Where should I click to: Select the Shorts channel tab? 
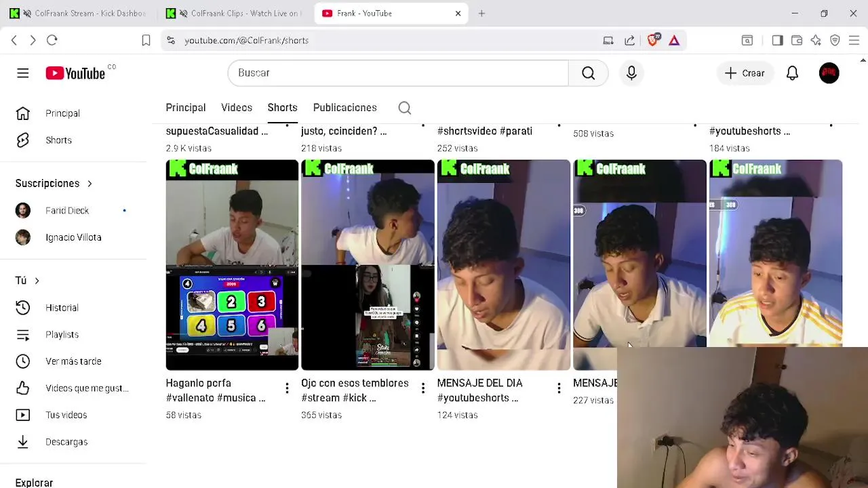point(282,108)
